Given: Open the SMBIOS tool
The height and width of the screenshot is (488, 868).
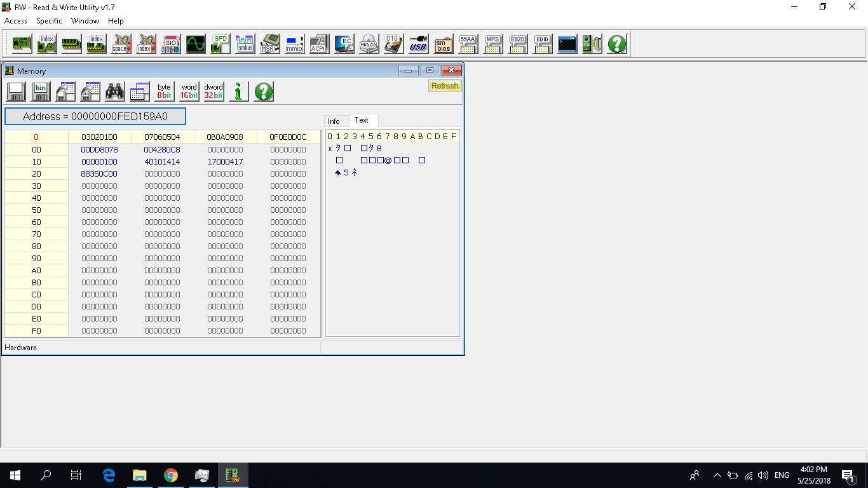Looking at the screenshot, I should tap(444, 44).
